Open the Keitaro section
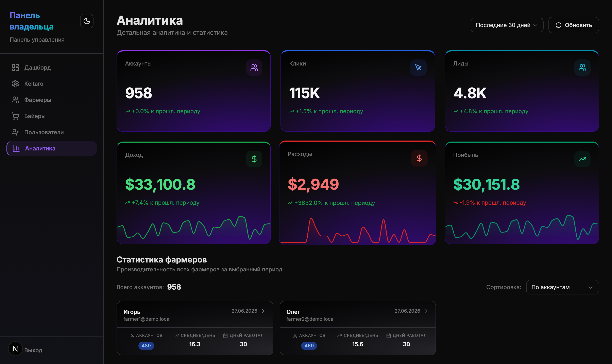This screenshot has width=612, height=364. (52, 84)
